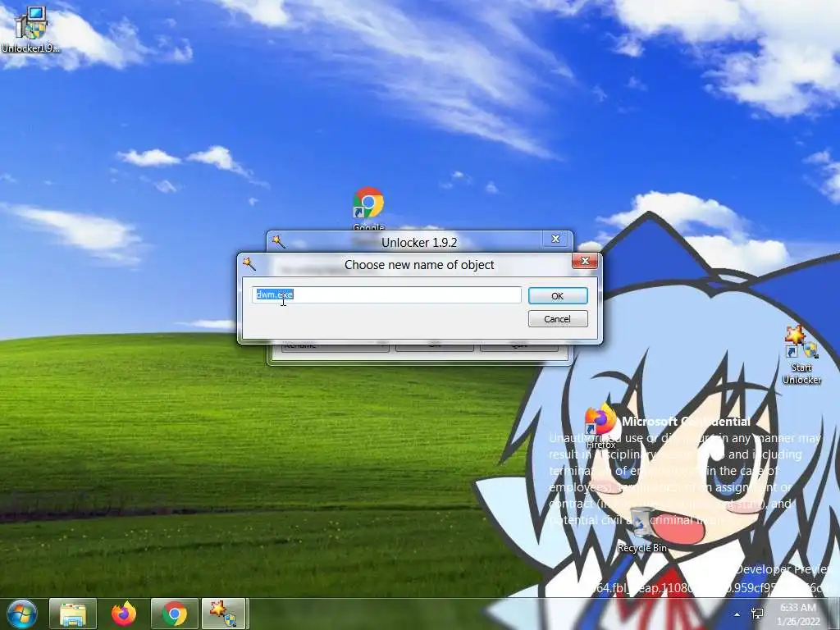Viewport: 840px width, 630px height.
Task: Select the Firefox desktop shortcut
Action: 600,426
